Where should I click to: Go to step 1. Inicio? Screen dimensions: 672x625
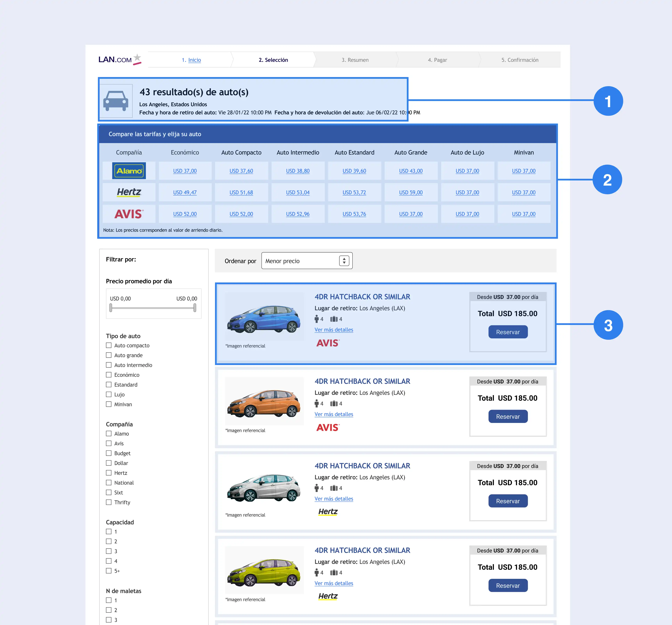point(194,60)
